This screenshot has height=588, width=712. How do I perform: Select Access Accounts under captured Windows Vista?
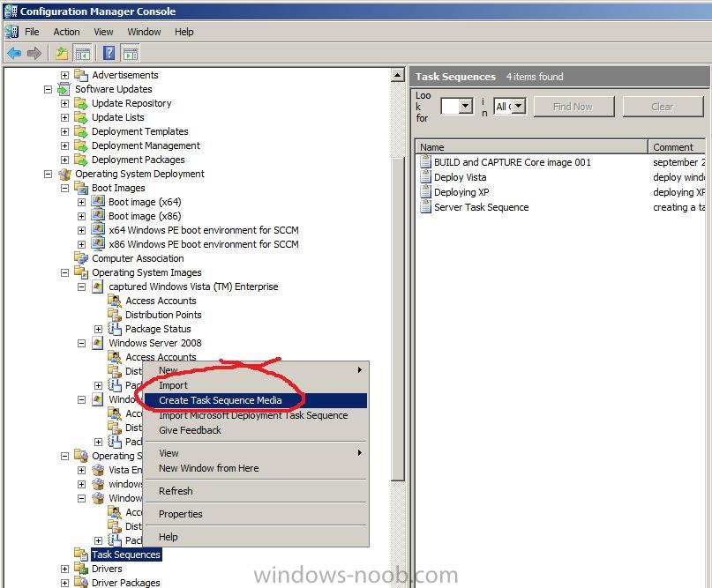[x=161, y=301]
